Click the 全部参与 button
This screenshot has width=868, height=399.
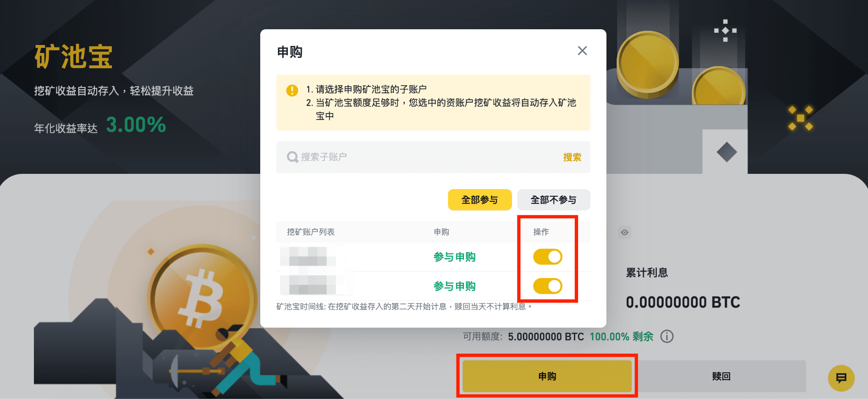pos(480,200)
